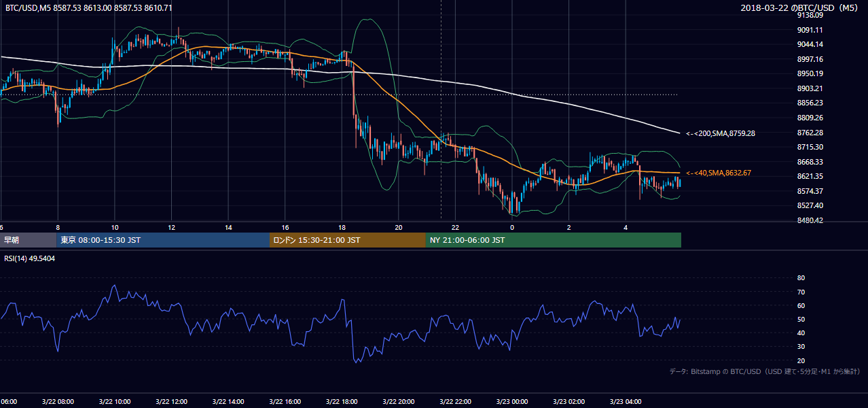The image size is (868, 408).
Task: Click the ロンドン 15:30-21:00 JST session bar
Action: point(348,240)
